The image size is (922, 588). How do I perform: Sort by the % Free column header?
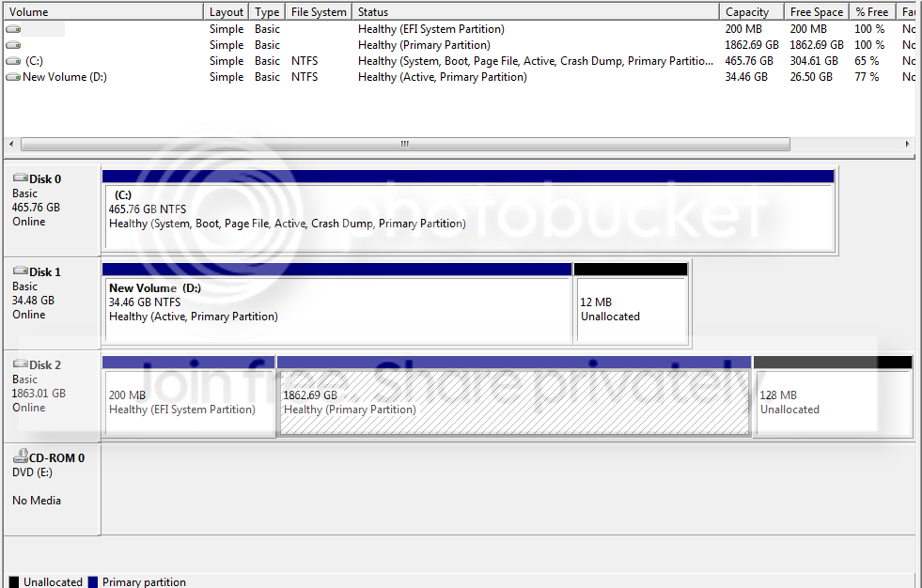[872, 12]
